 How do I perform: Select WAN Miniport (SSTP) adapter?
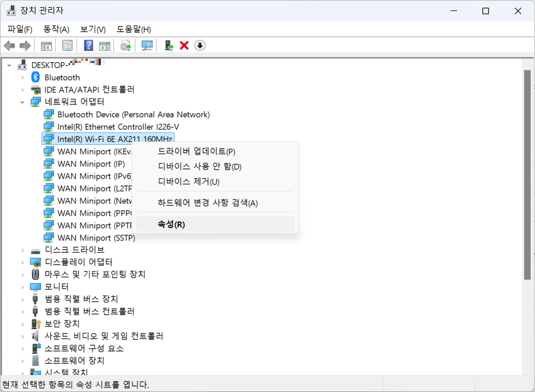coord(96,238)
